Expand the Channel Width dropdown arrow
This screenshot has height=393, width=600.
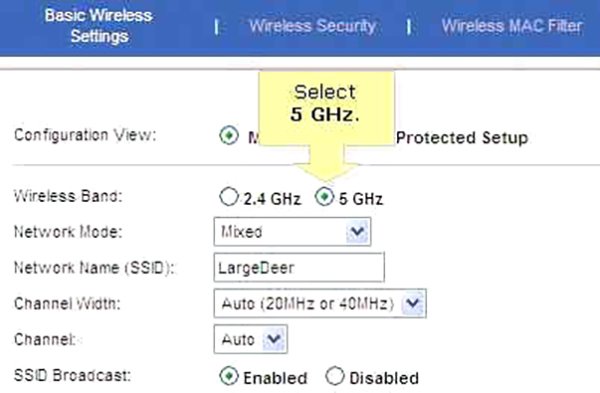413,303
